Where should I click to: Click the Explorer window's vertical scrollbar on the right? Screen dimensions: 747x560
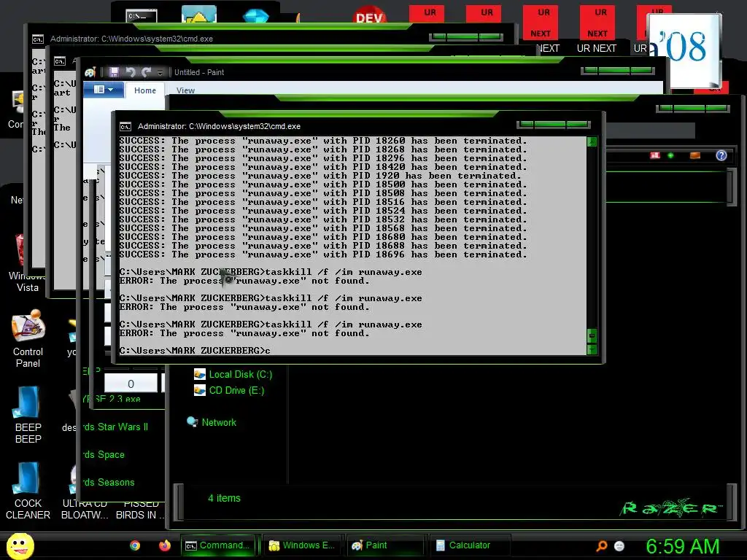(732, 187)
